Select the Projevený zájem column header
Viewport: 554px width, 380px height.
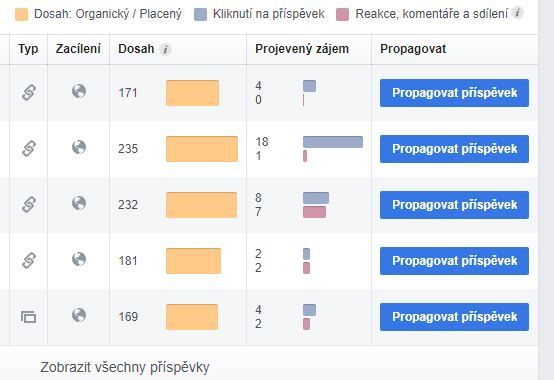302,49
